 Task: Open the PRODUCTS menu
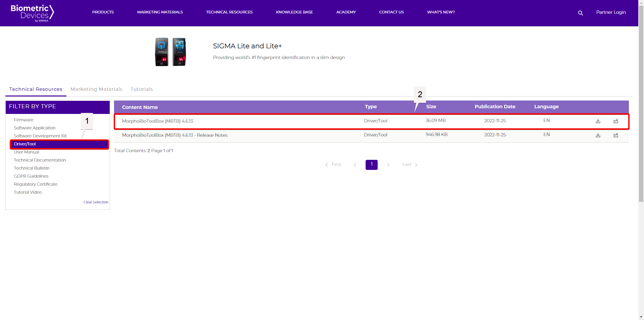(x=103, y=12)
